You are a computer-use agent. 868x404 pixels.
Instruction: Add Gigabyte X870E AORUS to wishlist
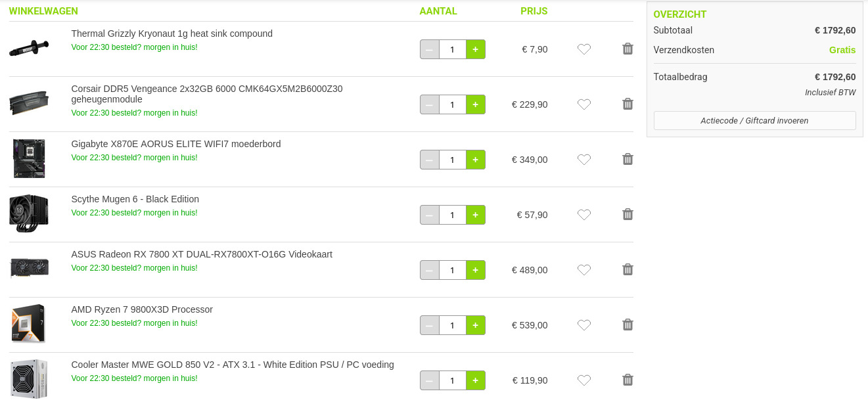(584, 160)
